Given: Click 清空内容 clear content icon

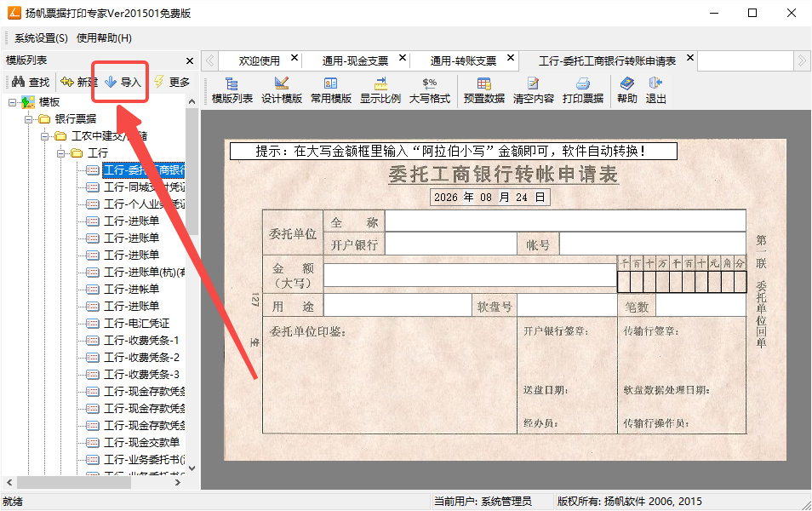Looking at the screenshot, I should pos(534,90).
